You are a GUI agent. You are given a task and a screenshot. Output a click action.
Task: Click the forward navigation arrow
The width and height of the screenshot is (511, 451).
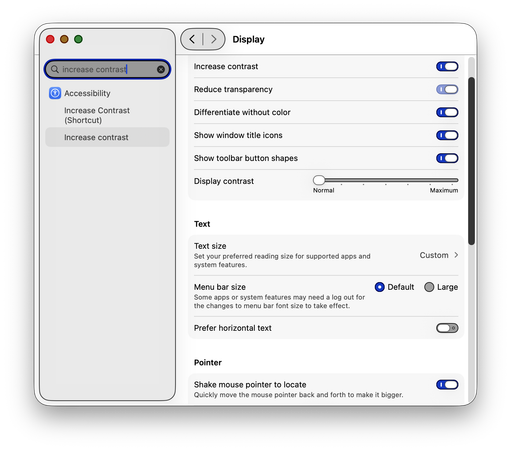click(213, 39)
